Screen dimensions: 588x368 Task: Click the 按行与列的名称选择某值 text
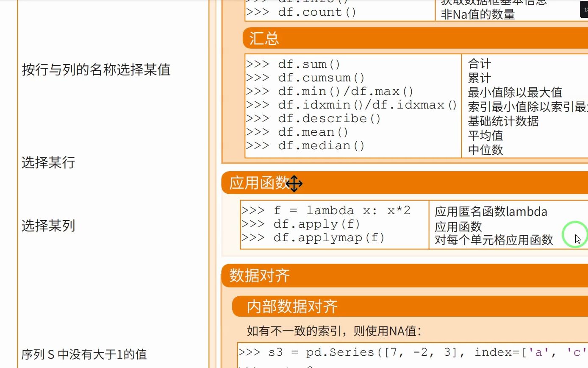96,70
